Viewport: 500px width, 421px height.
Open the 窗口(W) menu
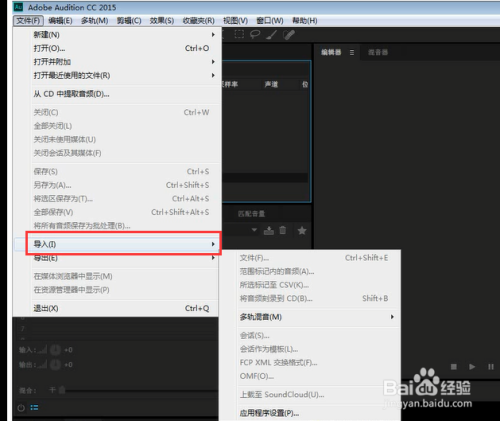click(x=270, y=21)
